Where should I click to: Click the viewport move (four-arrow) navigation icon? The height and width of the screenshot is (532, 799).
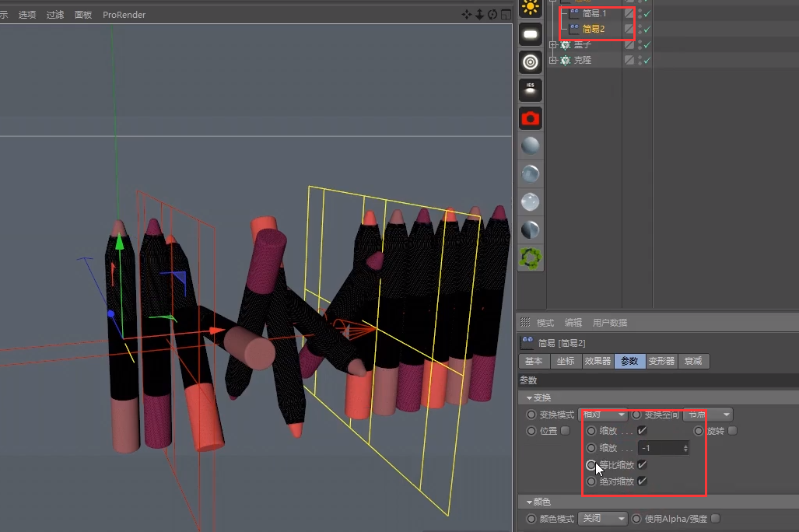click(466, 15)
